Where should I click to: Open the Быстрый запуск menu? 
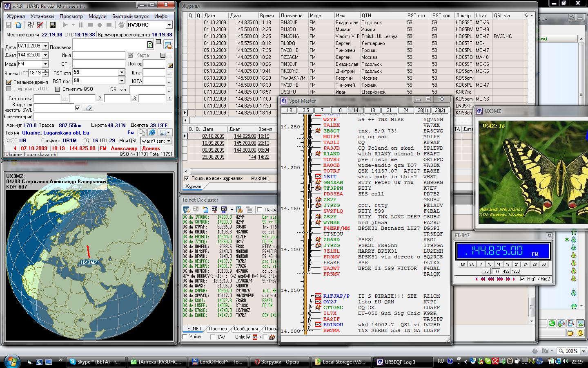tap(130, 16)
